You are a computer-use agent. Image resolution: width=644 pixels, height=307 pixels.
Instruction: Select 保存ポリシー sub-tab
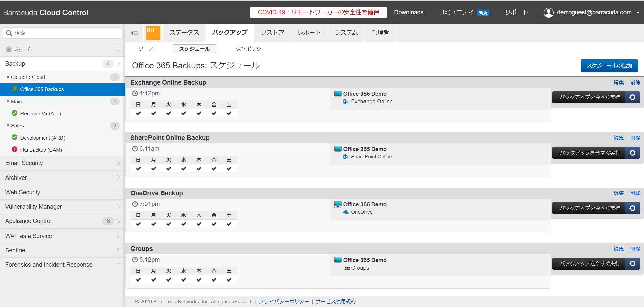tap(251, 49)
